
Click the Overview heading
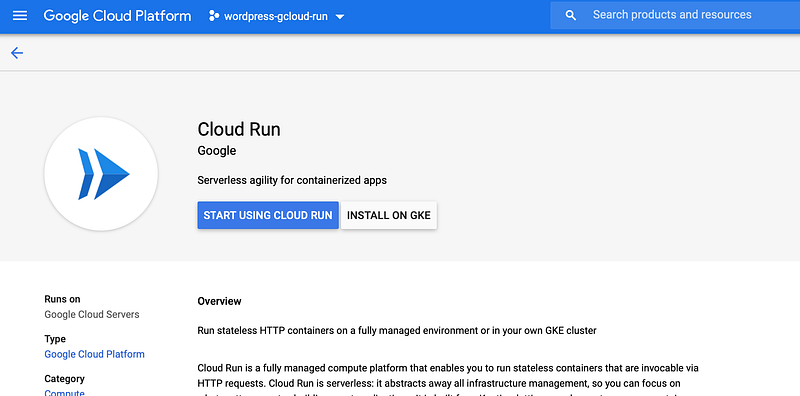click(219, 301)
